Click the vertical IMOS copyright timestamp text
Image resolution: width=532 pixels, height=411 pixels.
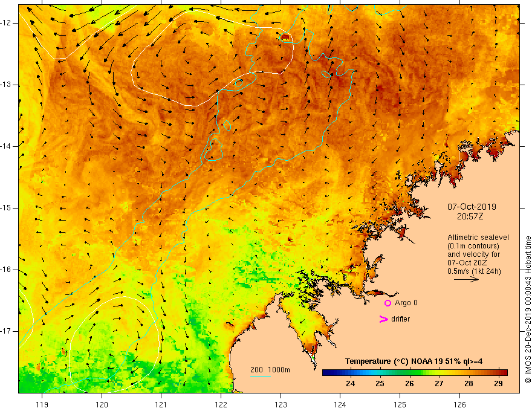tap(528, 309)
